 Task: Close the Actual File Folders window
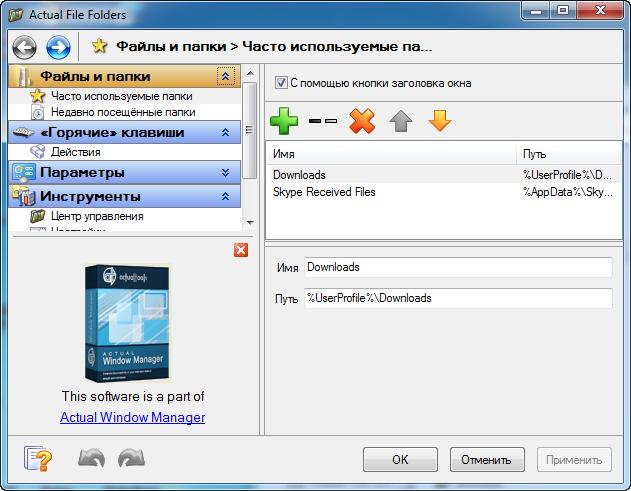point(600,10)
